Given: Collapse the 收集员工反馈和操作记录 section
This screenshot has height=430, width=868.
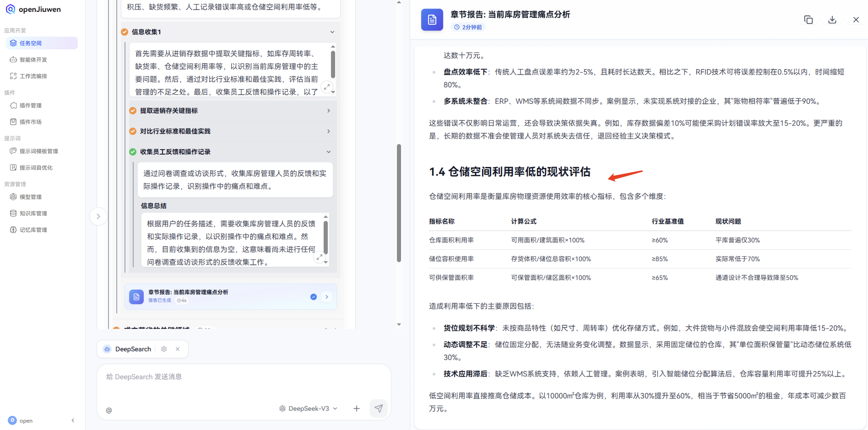Looking at the screenshot, I should [x=328, y=152].
